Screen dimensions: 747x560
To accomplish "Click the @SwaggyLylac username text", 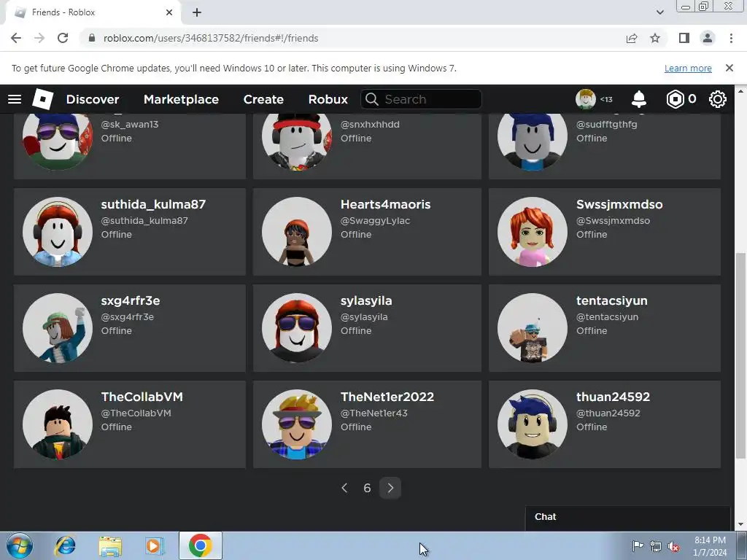I will click(376, 221).
